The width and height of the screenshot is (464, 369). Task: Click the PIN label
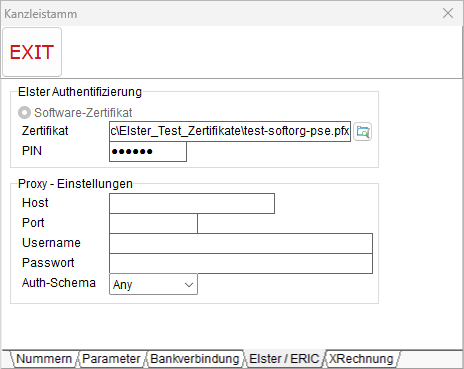[x=32, y=151]
